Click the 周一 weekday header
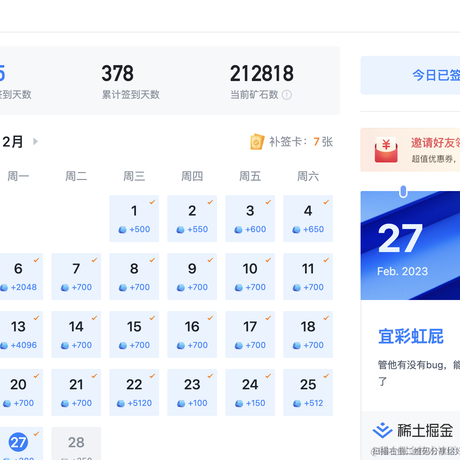 [x=18, y=176]
